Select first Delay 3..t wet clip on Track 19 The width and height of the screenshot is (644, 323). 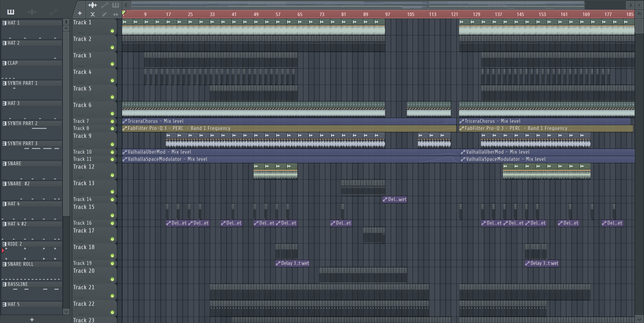tap(292, 263)
